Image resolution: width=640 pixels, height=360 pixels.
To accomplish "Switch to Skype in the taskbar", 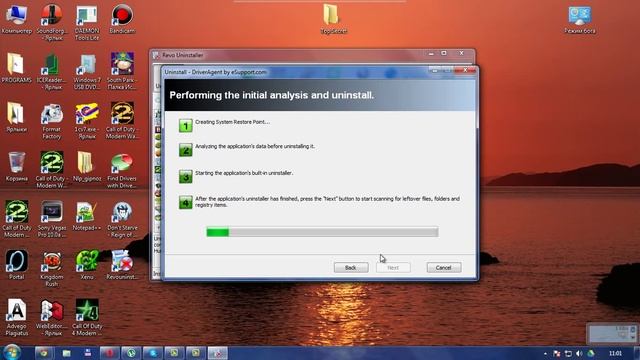I will pos(153,353).
